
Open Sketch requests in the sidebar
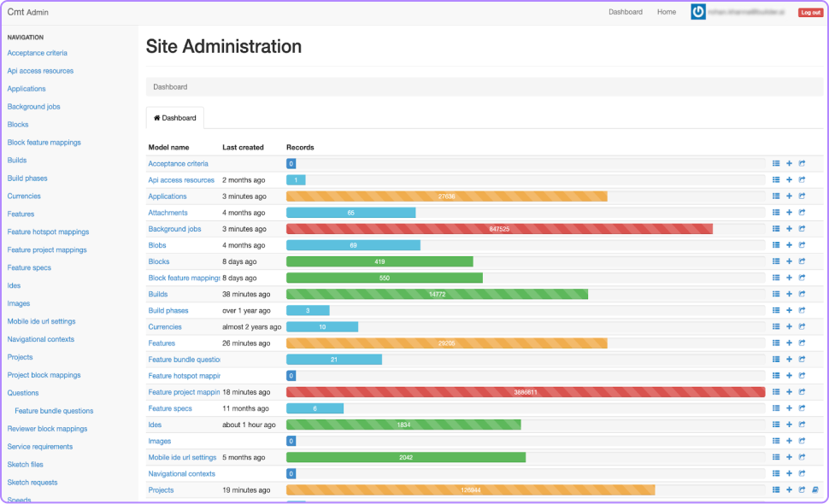pyautogui.click(x=32, y=483)
